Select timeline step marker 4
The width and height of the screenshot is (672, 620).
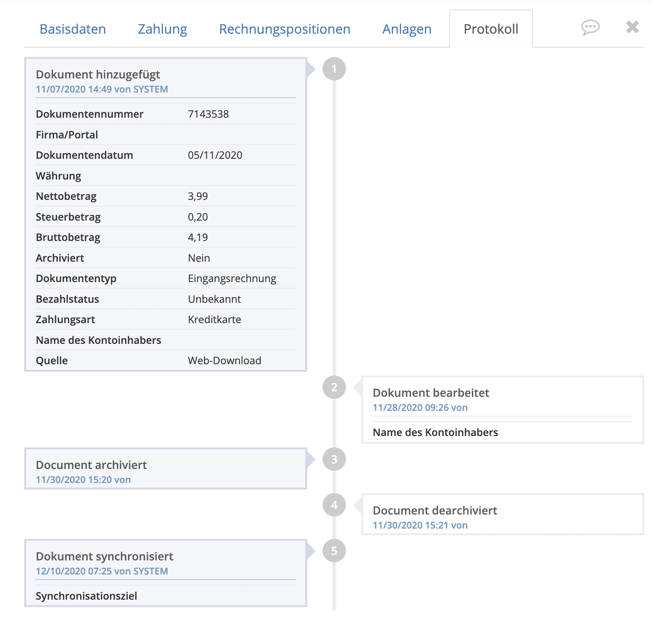pos(334,505)
